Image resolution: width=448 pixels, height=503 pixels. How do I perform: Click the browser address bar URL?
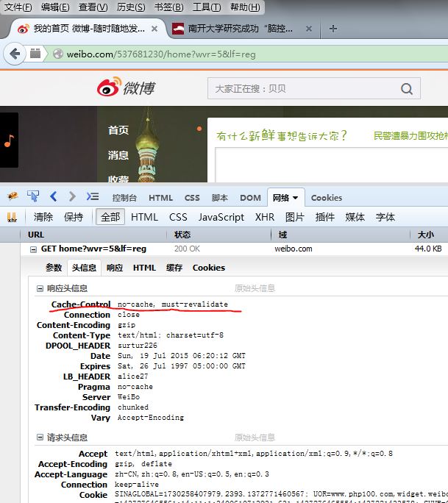[161, 54]
